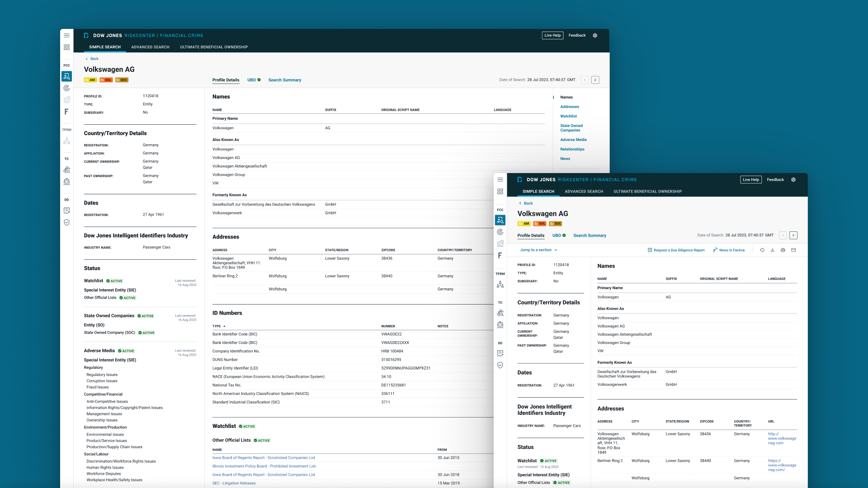
Task: Open the hamburger menu in the front window
Action: tap(500, 179)
